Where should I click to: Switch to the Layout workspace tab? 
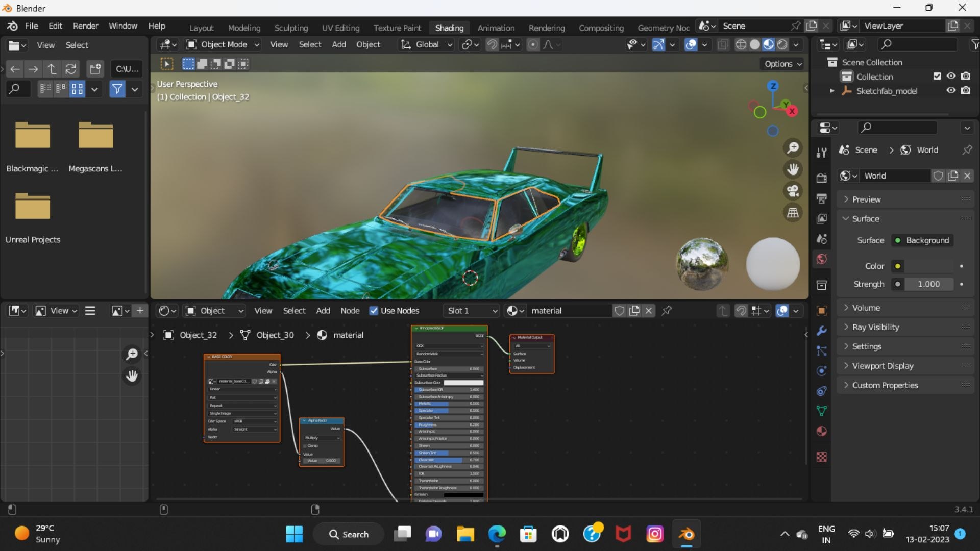[x=201, y=28]
